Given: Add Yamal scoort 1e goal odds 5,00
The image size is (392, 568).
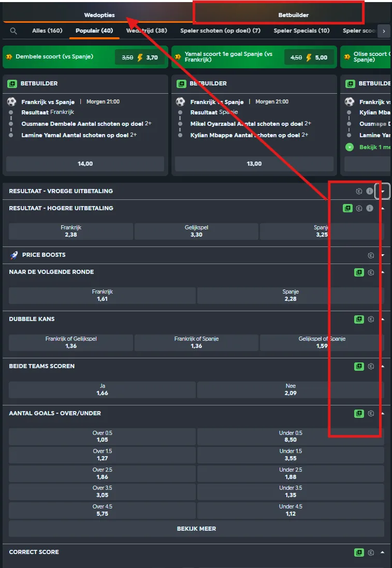Looking at the screenshot, I should (x=309, y=57).
